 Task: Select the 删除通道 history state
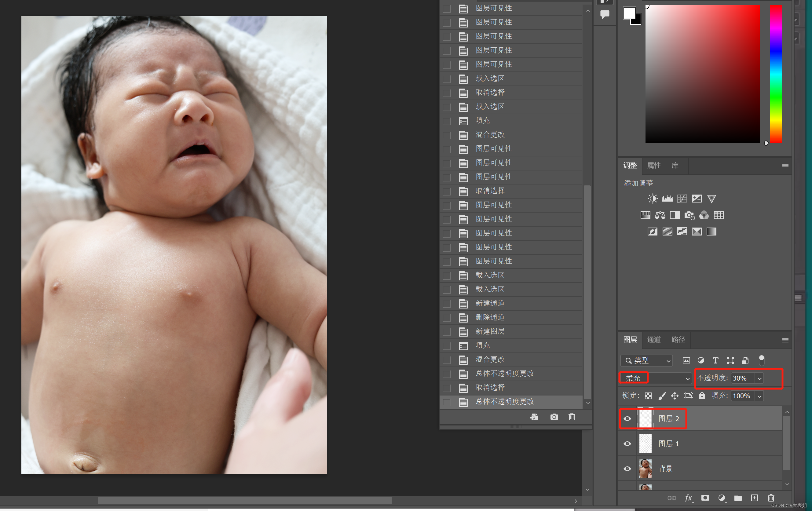pos(490,317)
